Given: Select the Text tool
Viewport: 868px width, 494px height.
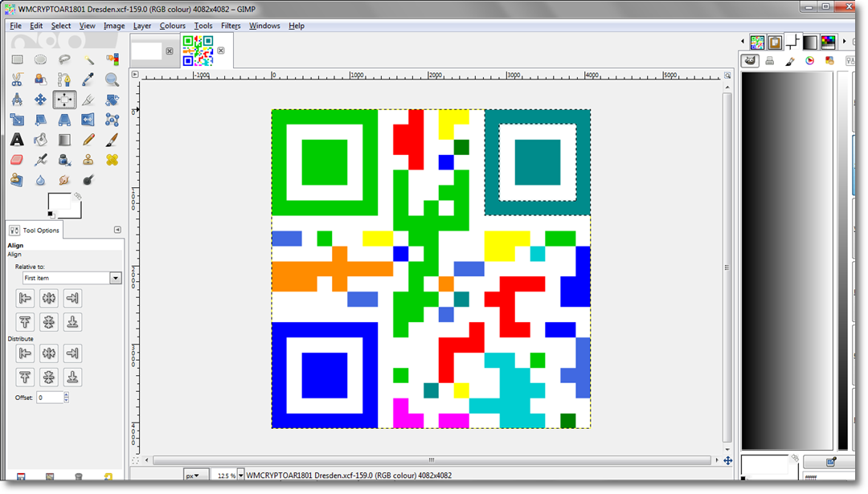Looking at the screenshot, I should [x=17, y=140].
